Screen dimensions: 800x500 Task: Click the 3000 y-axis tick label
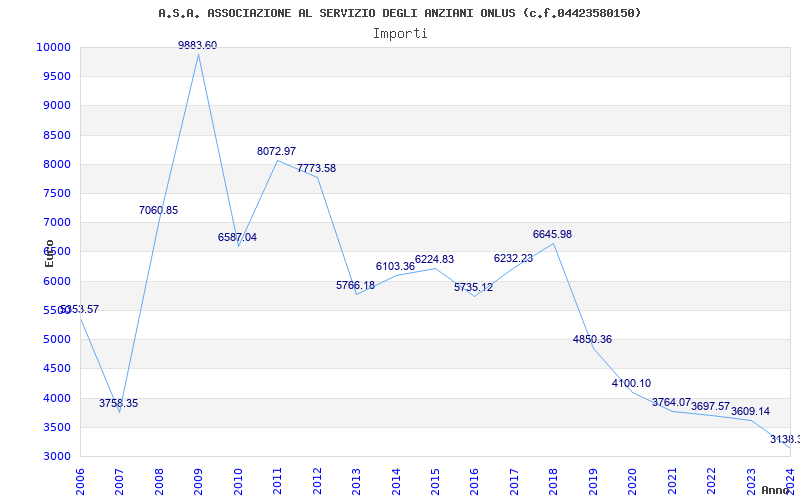coord(56,456)
